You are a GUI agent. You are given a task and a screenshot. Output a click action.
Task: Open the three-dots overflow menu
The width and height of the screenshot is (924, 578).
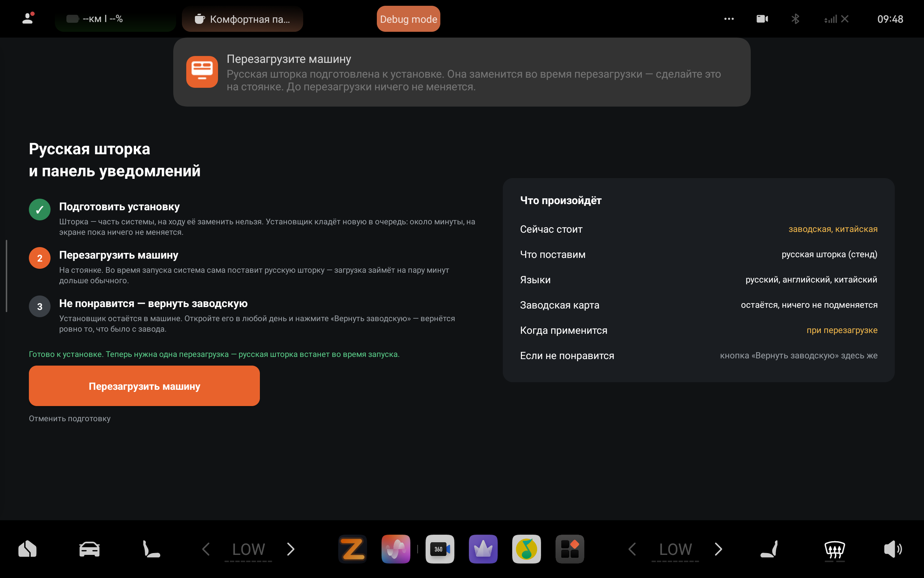[729, 19]
